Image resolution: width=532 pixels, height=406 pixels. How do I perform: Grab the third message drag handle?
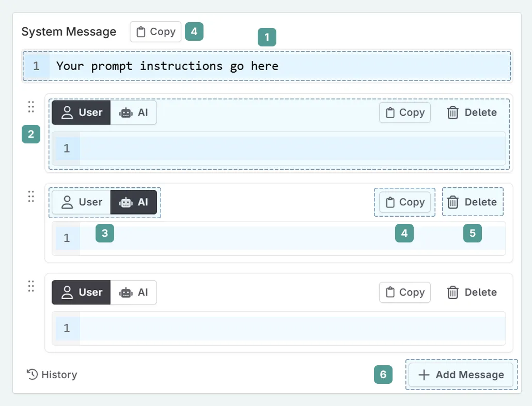click(31, 286)
